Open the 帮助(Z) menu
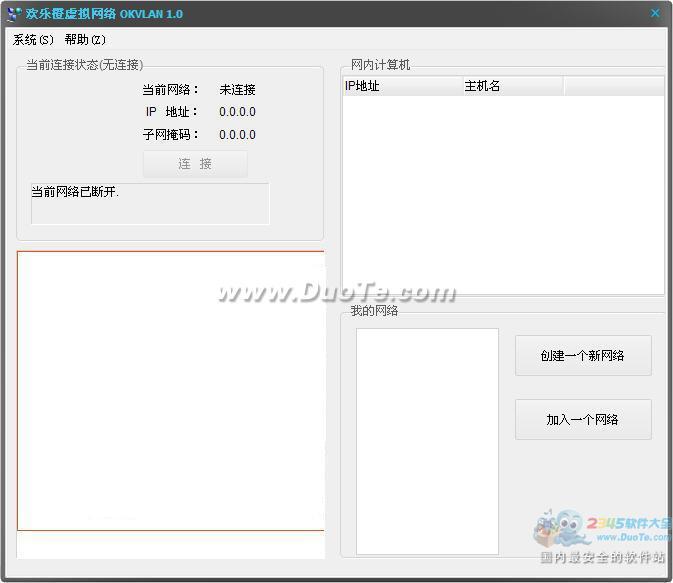 tap(85, 40)
